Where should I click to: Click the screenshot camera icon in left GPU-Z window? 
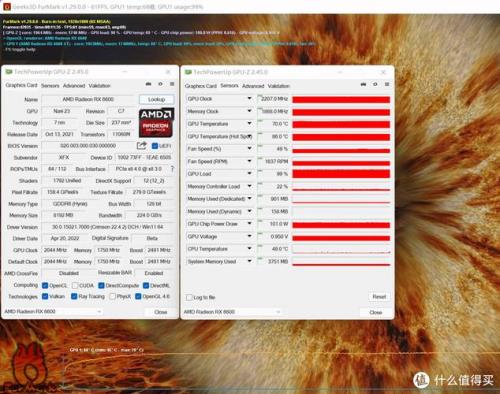coord(149,84)
